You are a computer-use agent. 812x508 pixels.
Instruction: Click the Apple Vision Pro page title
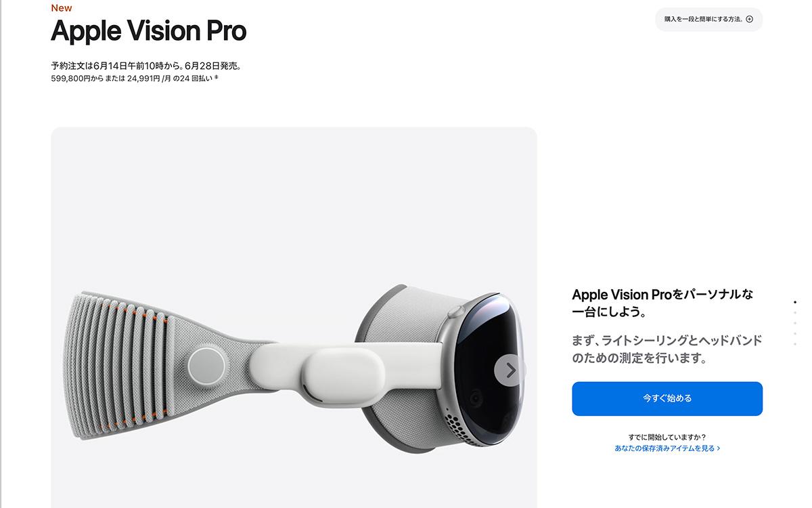tap(148, 31)
